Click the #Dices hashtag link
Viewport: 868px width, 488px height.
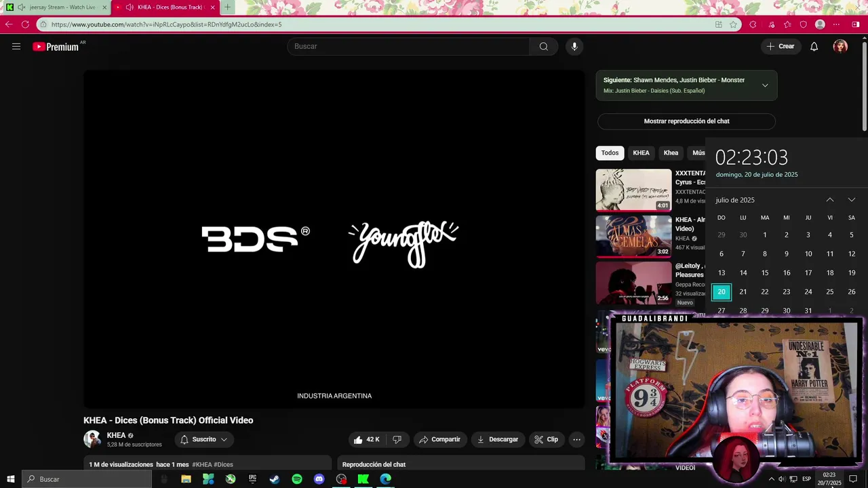coord(223,465)
